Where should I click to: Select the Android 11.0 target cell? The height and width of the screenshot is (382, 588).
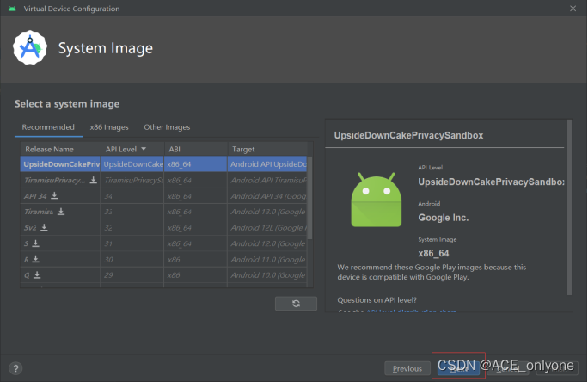pos(267,259)
